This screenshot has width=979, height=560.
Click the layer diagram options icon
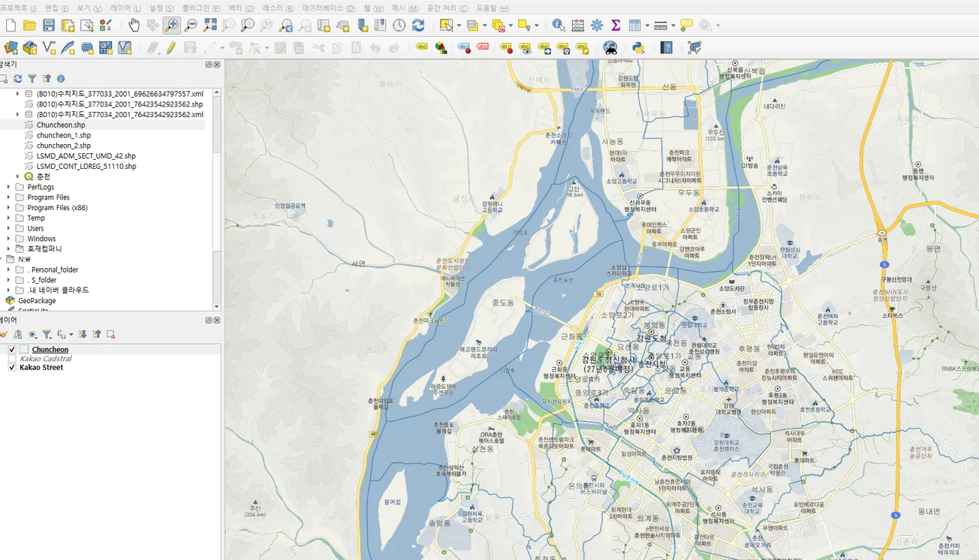[x=441, y=48]
